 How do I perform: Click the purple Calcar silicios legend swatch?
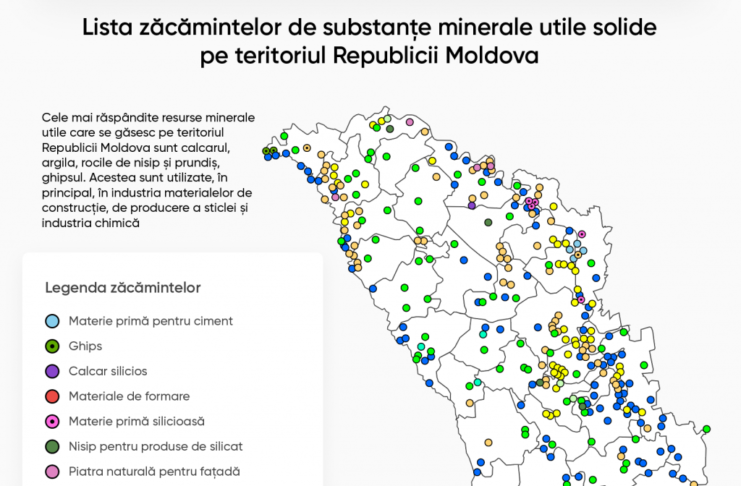click(x=52, y=371)
